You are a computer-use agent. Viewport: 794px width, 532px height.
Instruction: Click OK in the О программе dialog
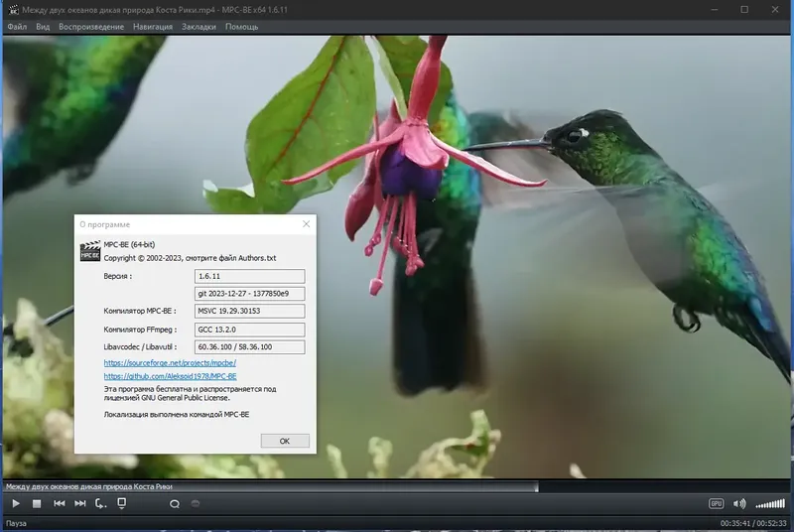285,441
